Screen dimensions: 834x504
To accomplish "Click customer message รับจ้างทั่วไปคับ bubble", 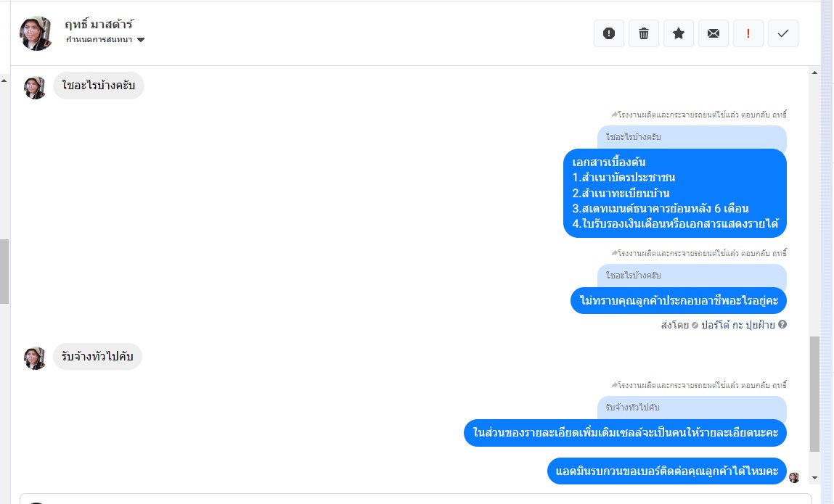I will [97, 356].
